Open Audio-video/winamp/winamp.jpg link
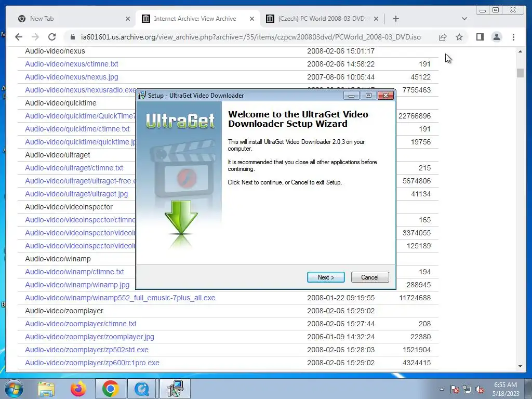 77,285
